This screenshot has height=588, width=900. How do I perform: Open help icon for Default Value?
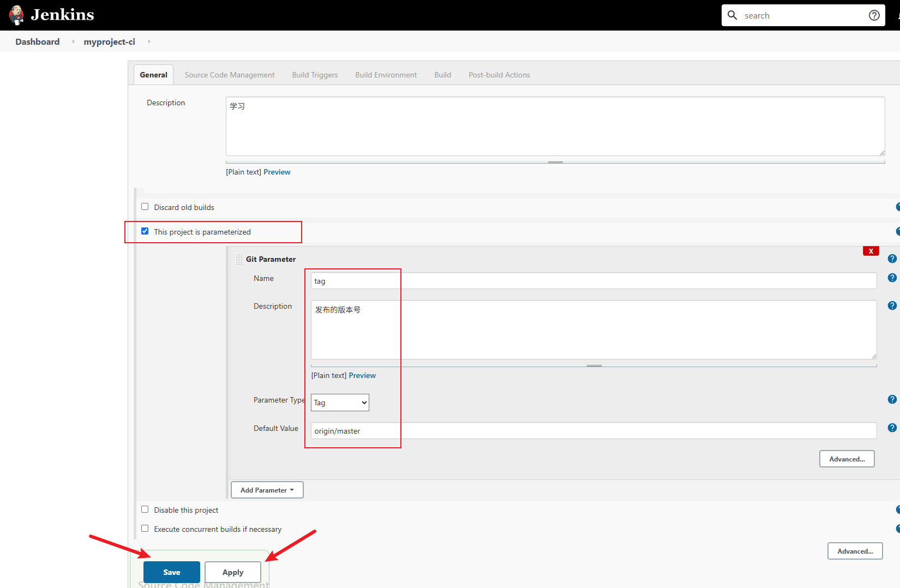892,428
